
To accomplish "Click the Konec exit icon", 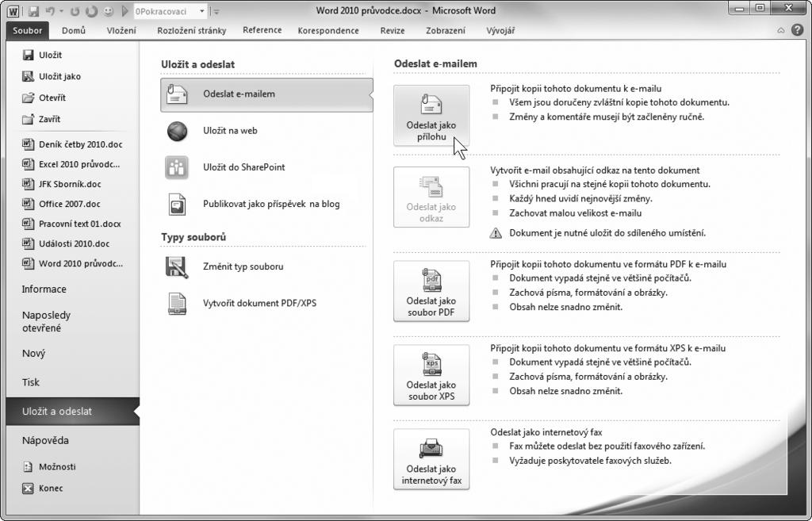I will (28, 488).
